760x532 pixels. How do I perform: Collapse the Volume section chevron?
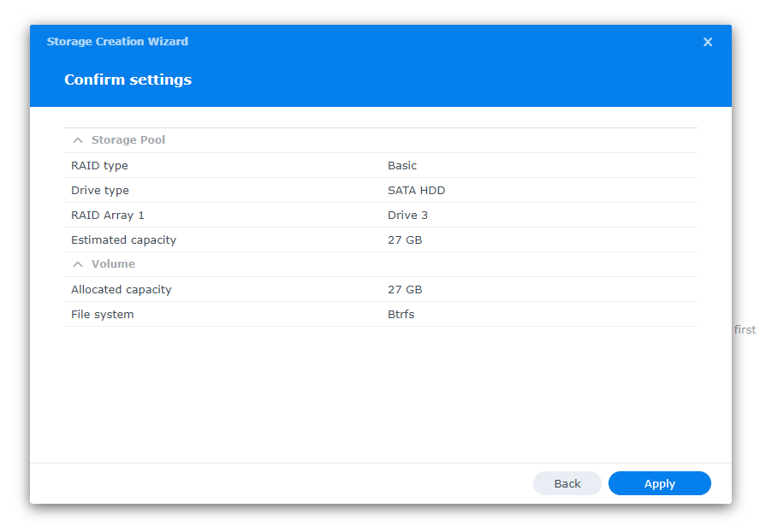point(78,264)
